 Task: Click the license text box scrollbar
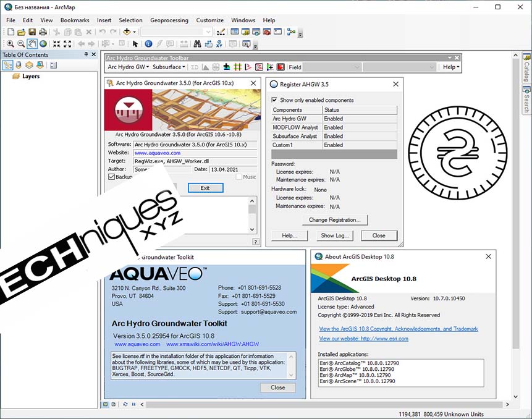click(291, 365)
